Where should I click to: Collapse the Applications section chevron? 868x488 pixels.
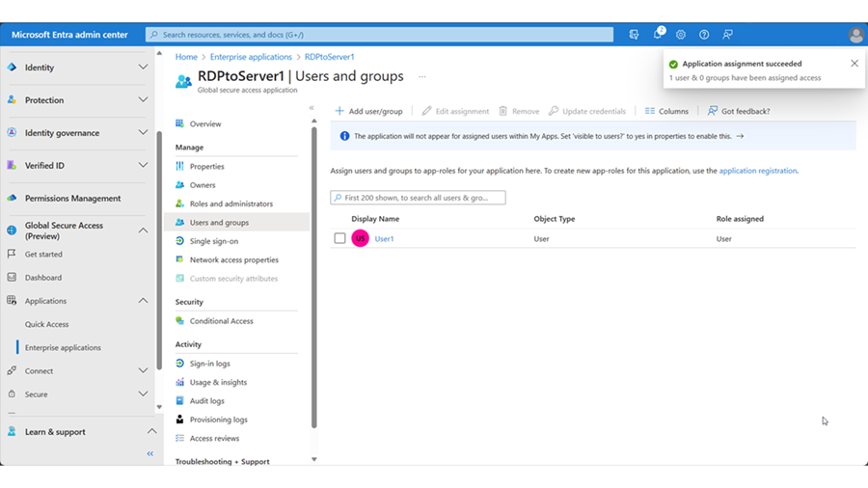pyautogui.click(x=143, y=301)
